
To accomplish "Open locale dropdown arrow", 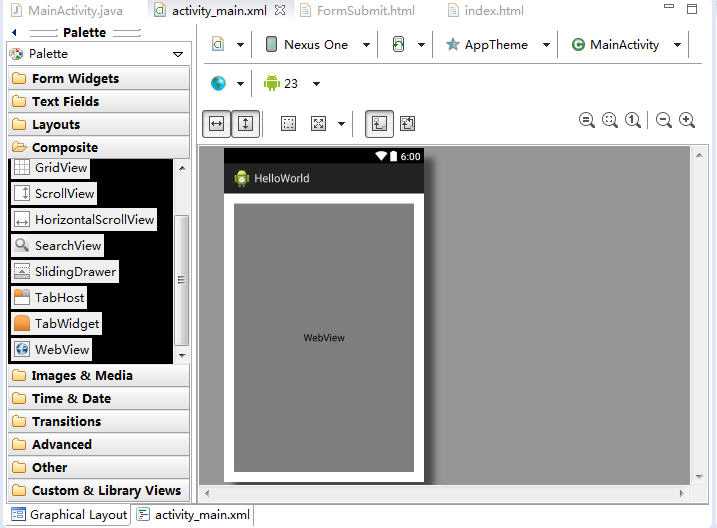I will pyautogui.click(x=240, y=84).
